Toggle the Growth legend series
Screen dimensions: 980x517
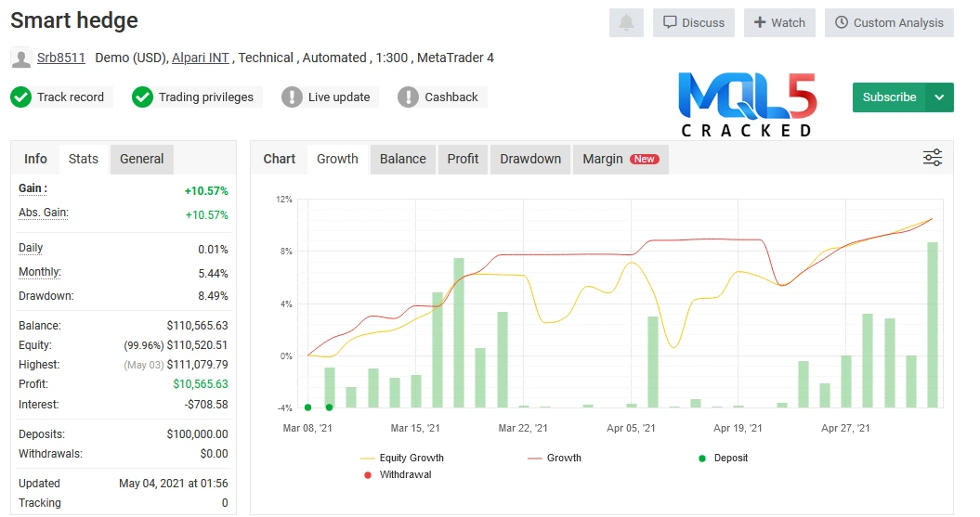555,458
